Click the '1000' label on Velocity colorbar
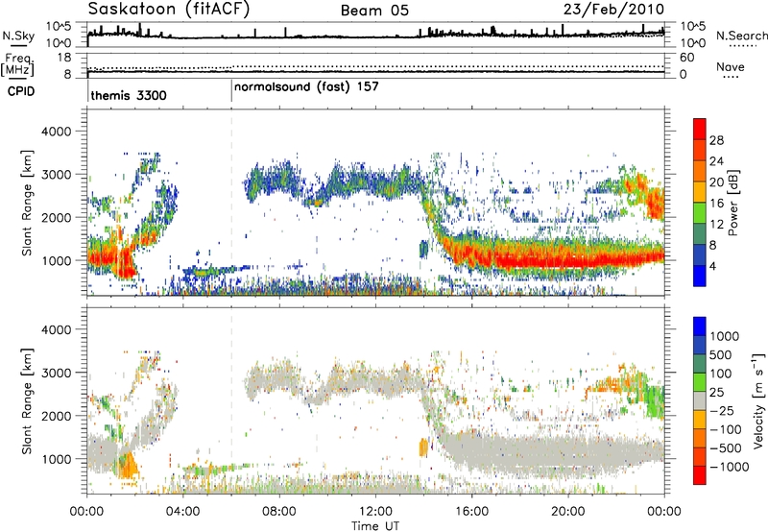 coord(725,336)
